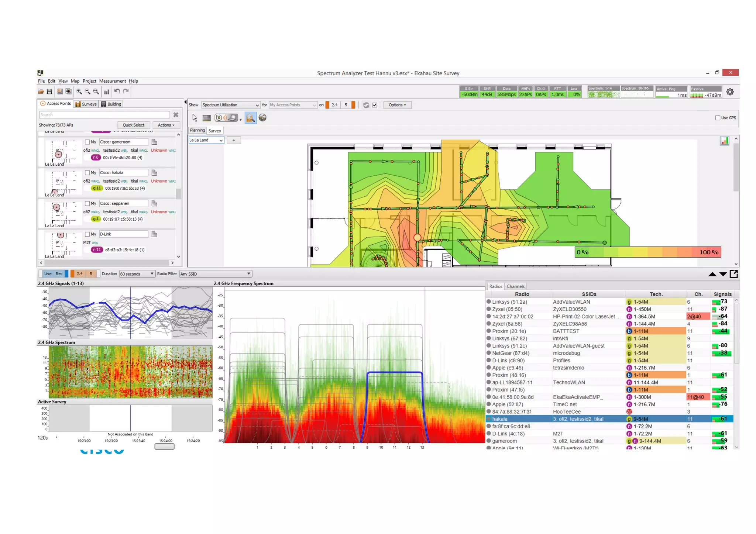756x534 pixels.
Task: Click the Options button
Action: tap(397, 105)
